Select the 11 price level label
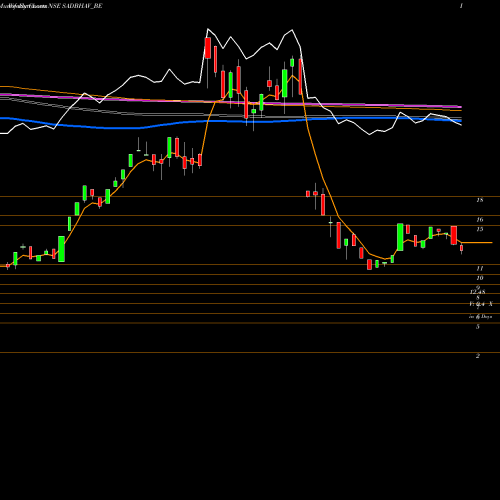Viewport: 500px width, 500px height. tap(480, 268)
